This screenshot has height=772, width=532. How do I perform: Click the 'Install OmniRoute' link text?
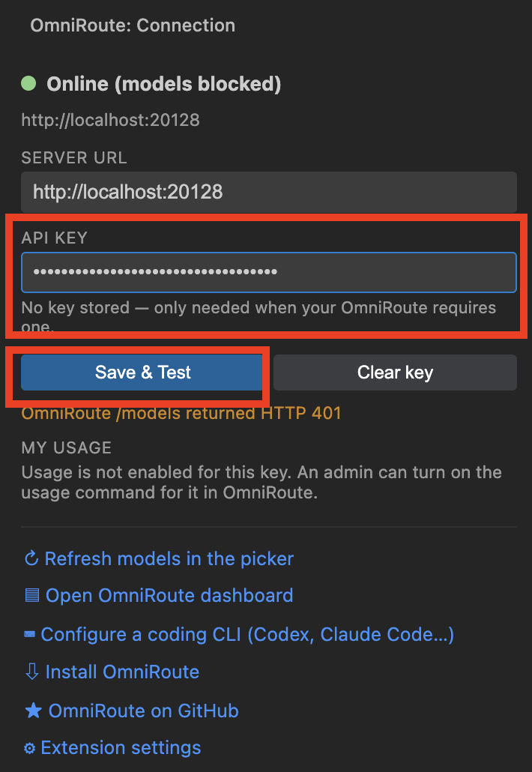(x=122, y=672)
